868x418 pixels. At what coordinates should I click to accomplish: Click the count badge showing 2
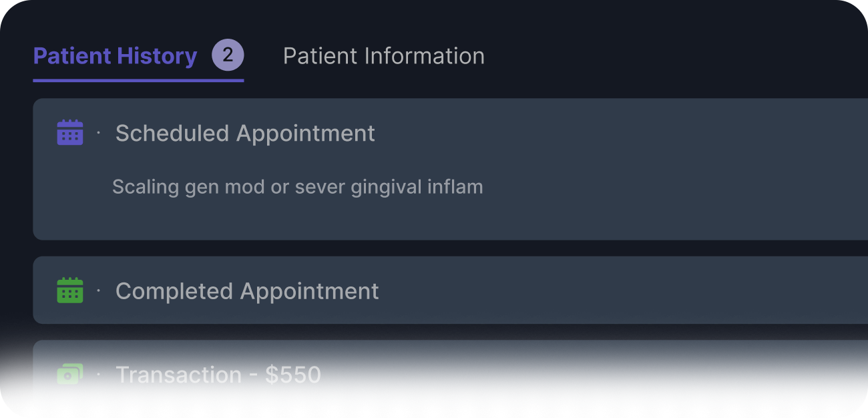click(x=228, y=55)
